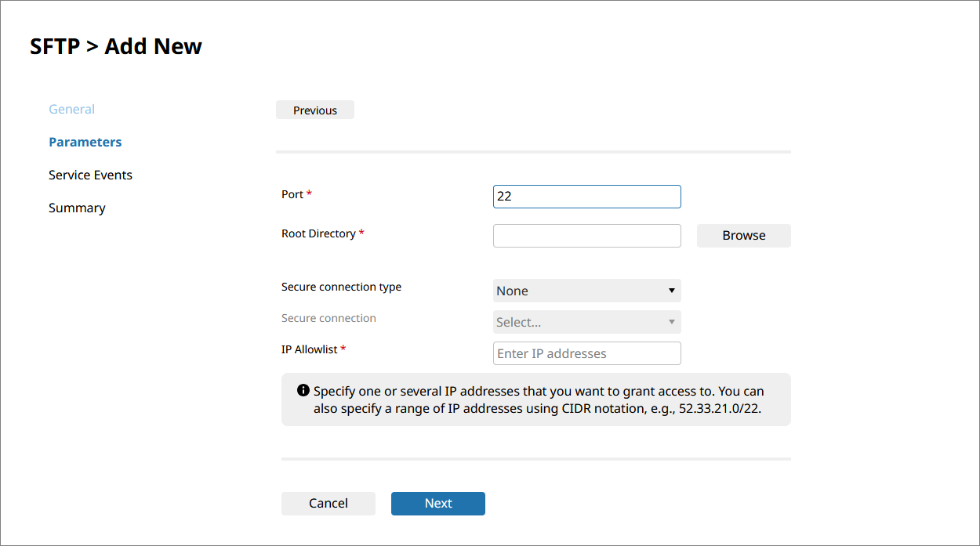Click the Enter IP addresses field

[x=586, y=353]
